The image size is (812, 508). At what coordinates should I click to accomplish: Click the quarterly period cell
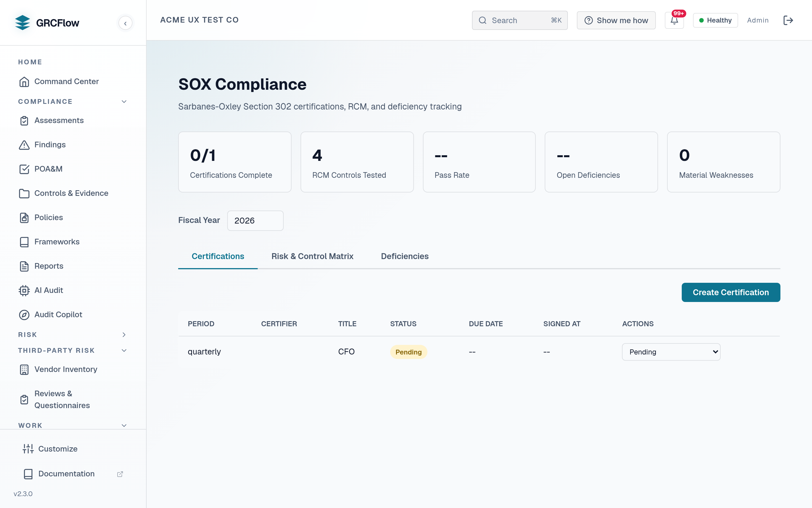coord(204,352)
